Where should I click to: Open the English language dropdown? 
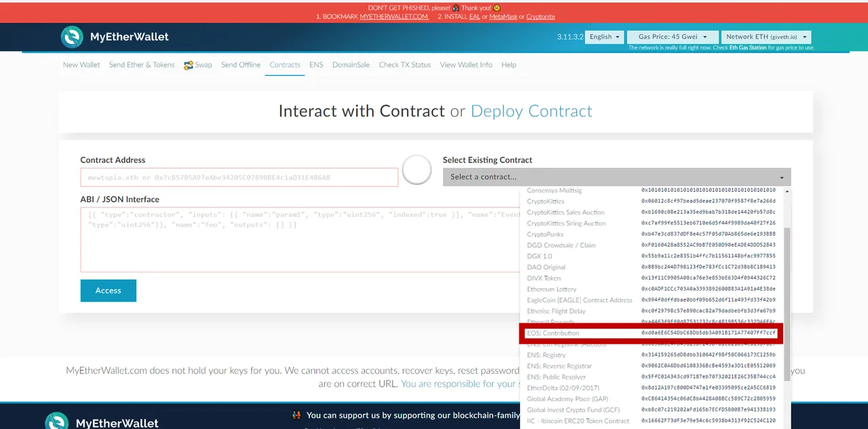click(604, 37)
